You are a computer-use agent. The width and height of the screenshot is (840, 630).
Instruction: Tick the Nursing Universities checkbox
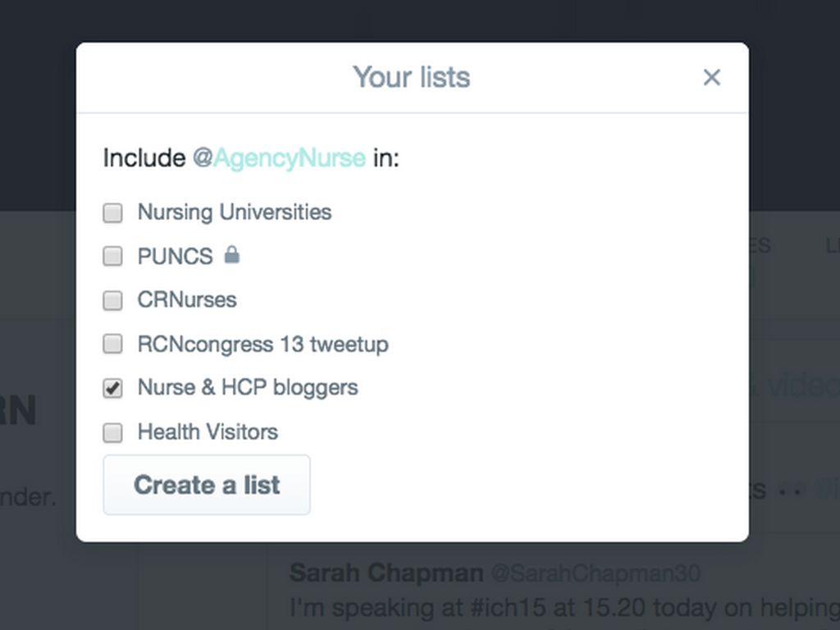112,213
